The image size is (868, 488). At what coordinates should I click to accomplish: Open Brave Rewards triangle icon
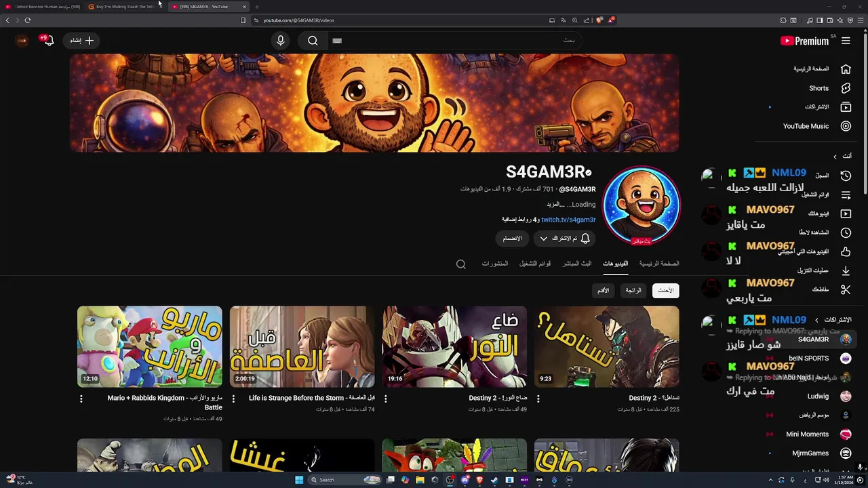click(611, 20)
